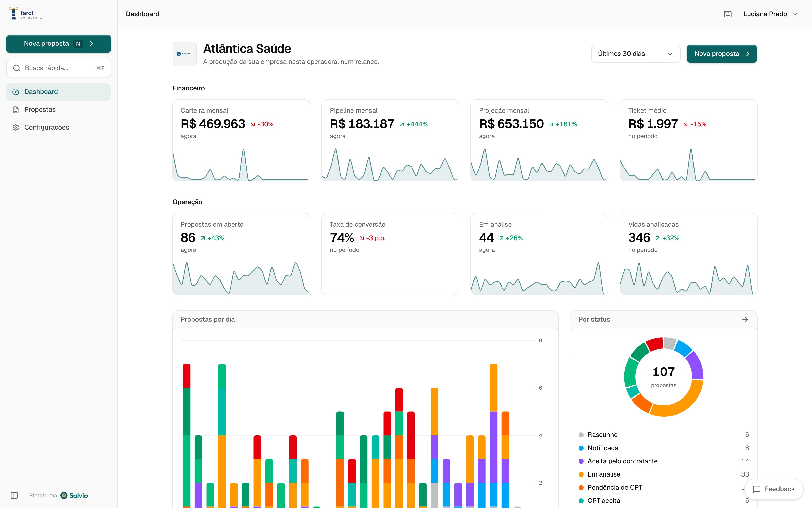Viewport: 812px width, 508px height.
Task: Click the sidebar Nova proposta button
Action: [x=58, y=44]
